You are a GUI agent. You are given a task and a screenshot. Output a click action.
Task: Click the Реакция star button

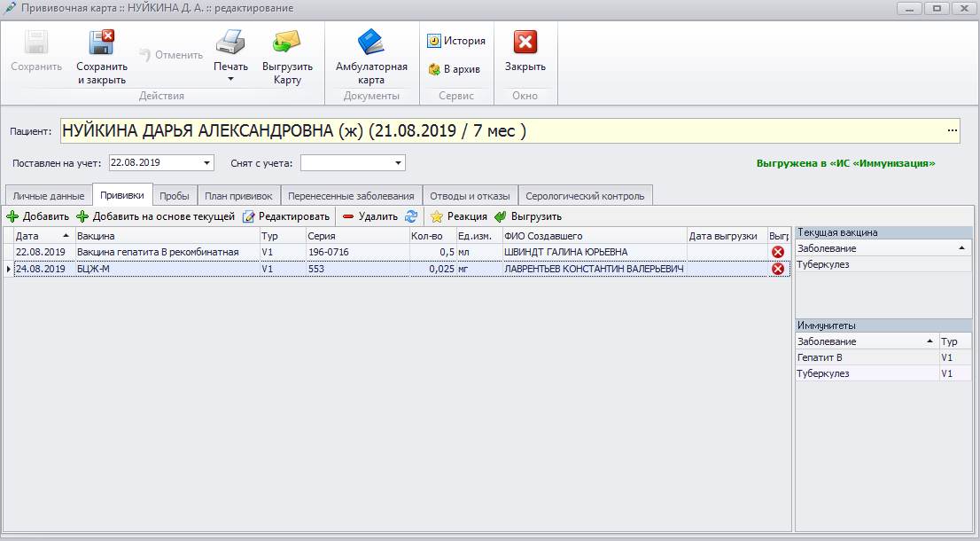[458, 216]
